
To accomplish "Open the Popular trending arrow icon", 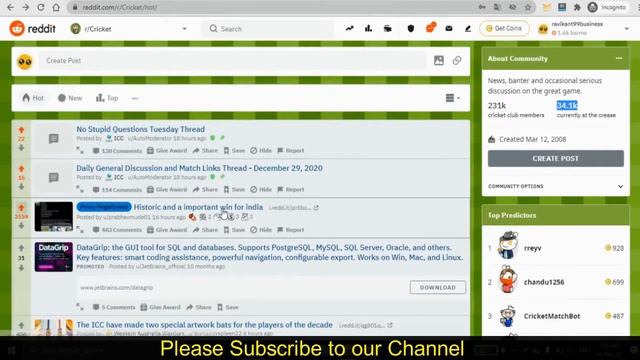I will pyautogui.click(x=349, y=29).
